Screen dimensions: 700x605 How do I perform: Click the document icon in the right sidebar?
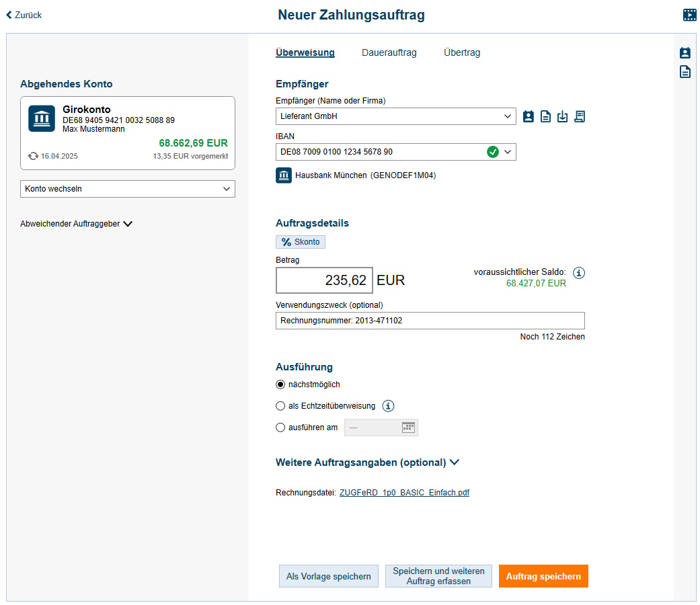tap(685, 72)
